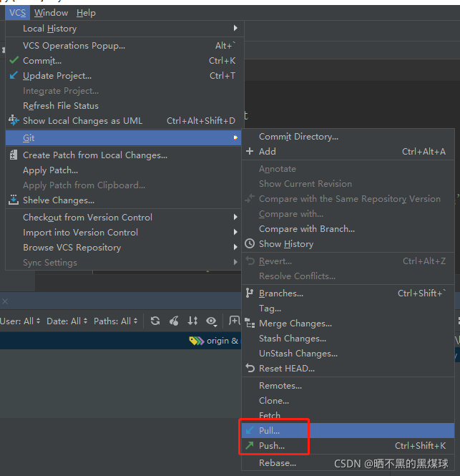Expand the Local History submenu arrow
Image resolution: width=460 pixels, height=476 pixels.
[x=235, y=28]
